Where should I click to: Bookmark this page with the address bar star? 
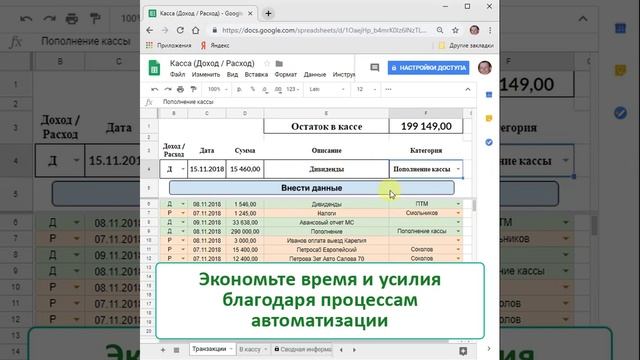pos(456,30)
